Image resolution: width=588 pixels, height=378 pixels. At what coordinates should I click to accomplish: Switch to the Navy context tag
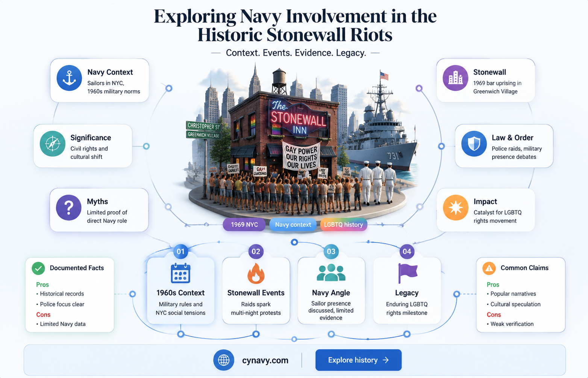point(293,224)
